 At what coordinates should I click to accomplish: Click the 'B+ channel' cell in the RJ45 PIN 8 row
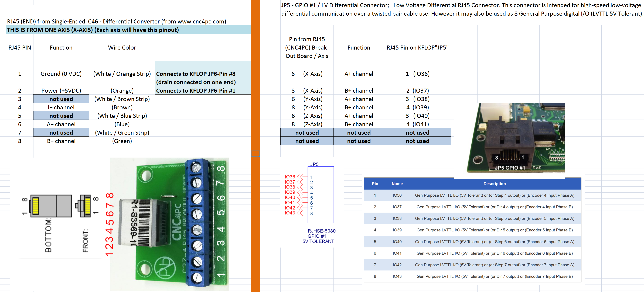61,141
